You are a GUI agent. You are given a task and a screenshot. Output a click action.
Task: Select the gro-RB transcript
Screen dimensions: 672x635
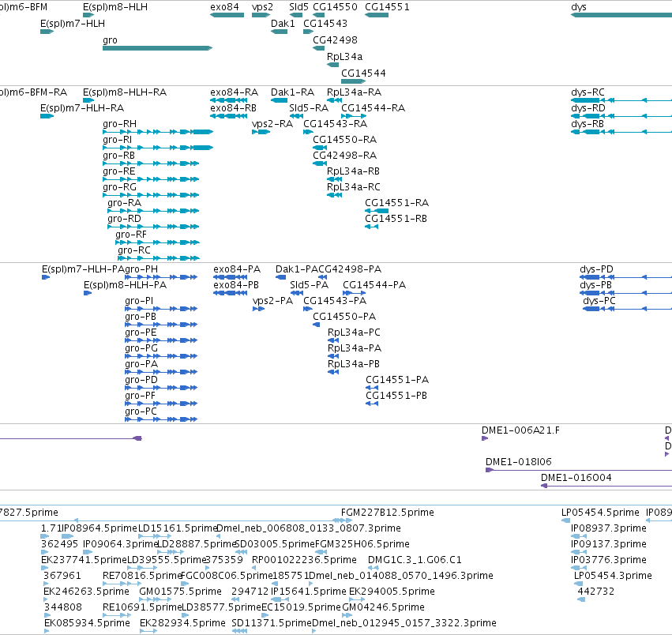pyautogui.click(x=151, y=163)
